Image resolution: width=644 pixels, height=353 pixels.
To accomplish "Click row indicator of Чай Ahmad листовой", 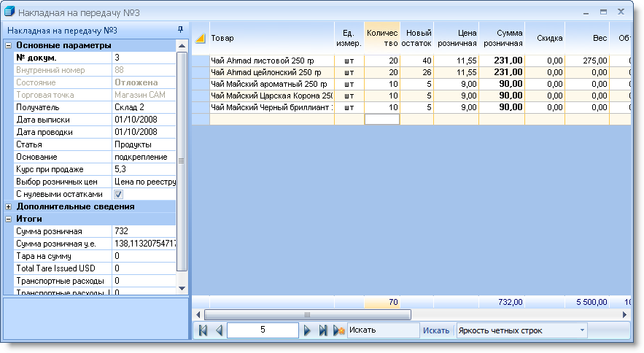I will tap(201, 61).
